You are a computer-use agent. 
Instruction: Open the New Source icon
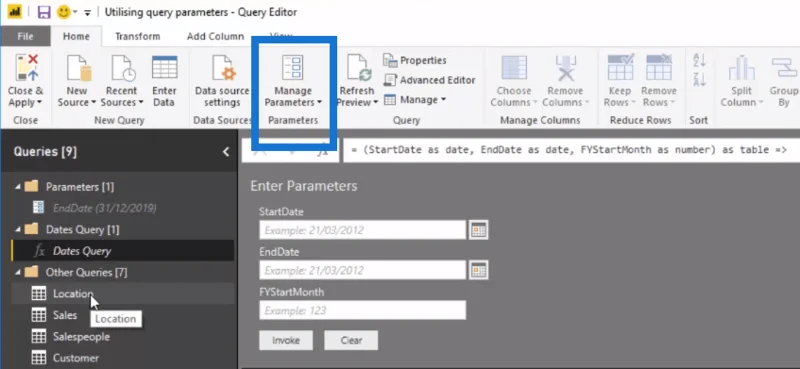coord(78,67)
